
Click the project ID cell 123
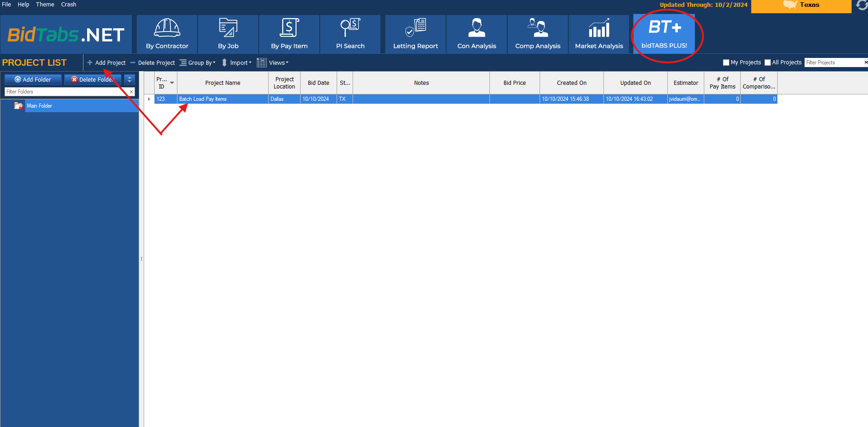click(166, 99)
